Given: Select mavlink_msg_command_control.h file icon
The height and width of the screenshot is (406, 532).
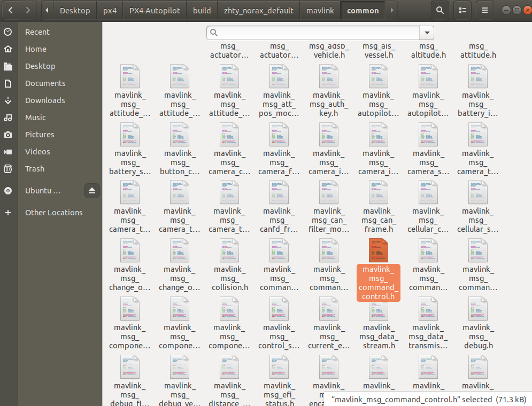Looking at the screenshot, I should [379, 251].
